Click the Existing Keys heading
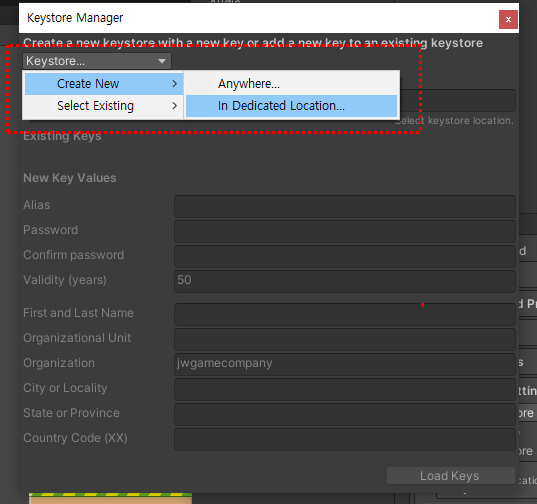The image size is (537, 504). [62, 136]
